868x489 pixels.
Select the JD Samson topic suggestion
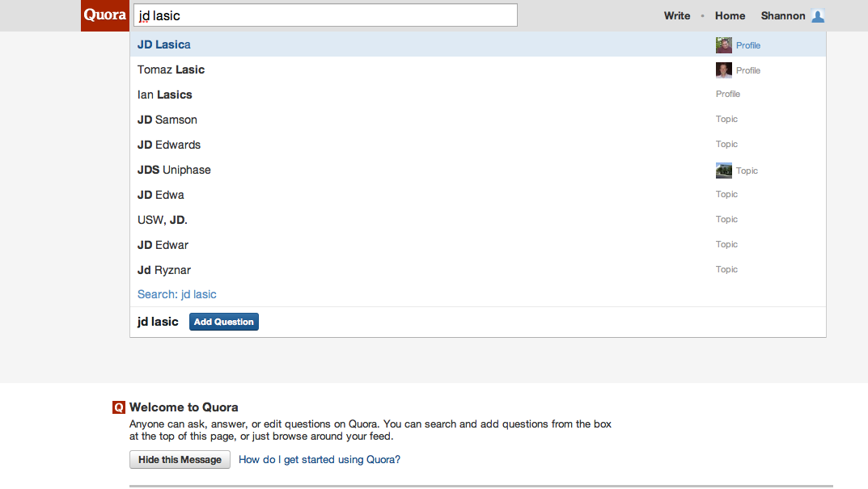[x=167, y=119]
